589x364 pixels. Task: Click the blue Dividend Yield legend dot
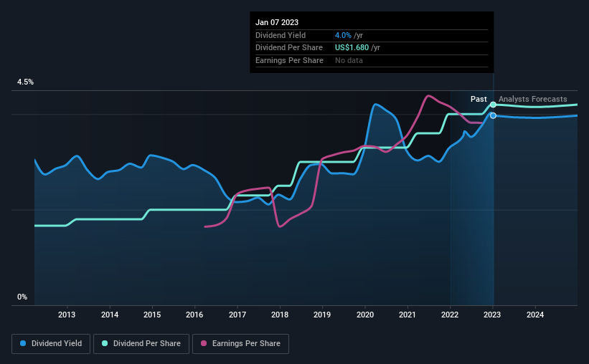[x=23, y=343]
